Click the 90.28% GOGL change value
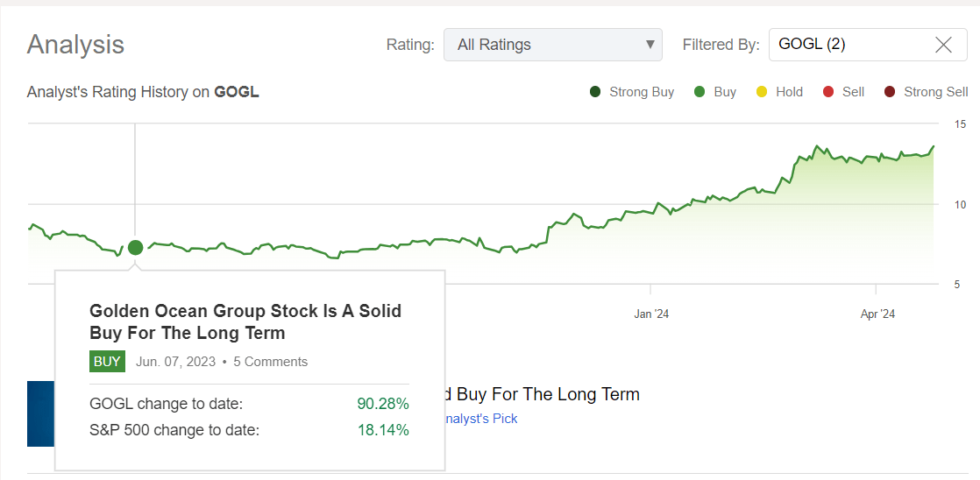The height and width of the screenshot is (480, 980). [383, 405]
